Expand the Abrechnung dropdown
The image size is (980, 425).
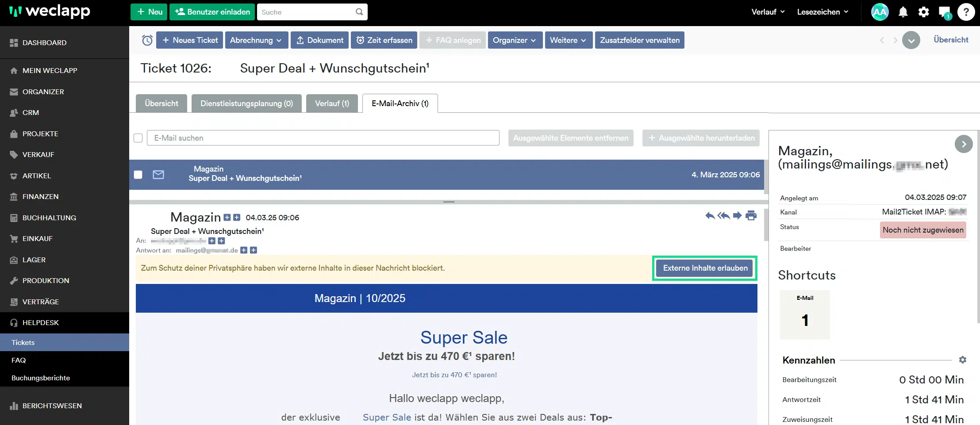[x=257, y=40]
